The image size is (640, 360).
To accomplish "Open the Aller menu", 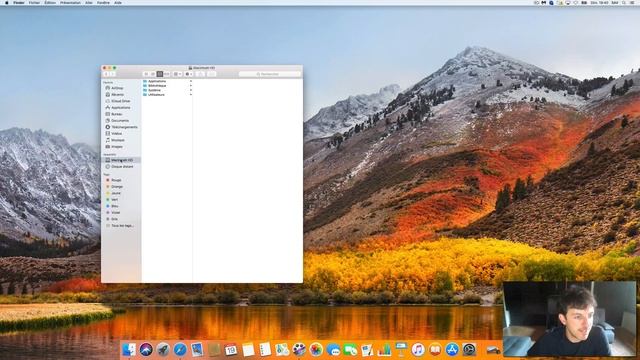I will point(89,2).
